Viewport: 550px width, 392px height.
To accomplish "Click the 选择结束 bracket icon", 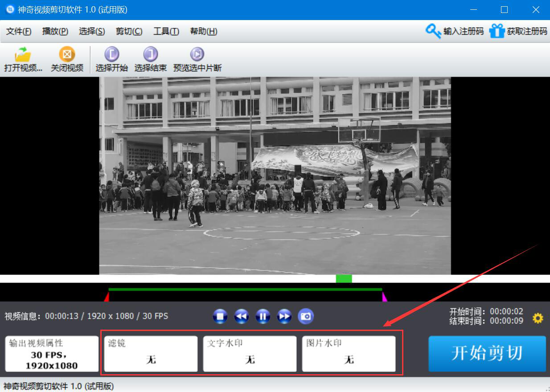I will tap(151, 54).
